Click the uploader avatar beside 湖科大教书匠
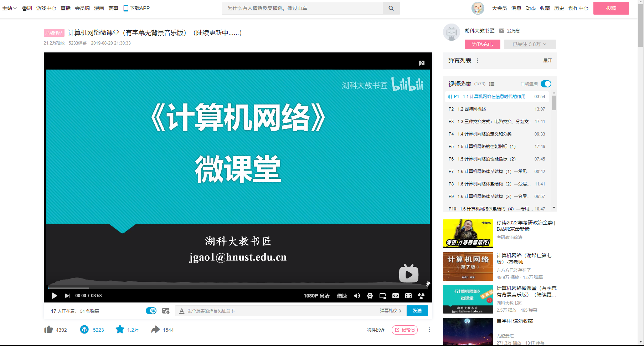The image size is (644, 346). click(x=452, y=32)
